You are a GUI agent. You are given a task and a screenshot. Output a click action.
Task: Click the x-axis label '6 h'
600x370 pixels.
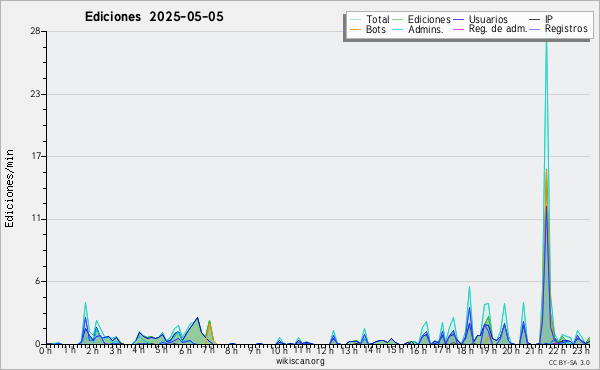point(185,350)
